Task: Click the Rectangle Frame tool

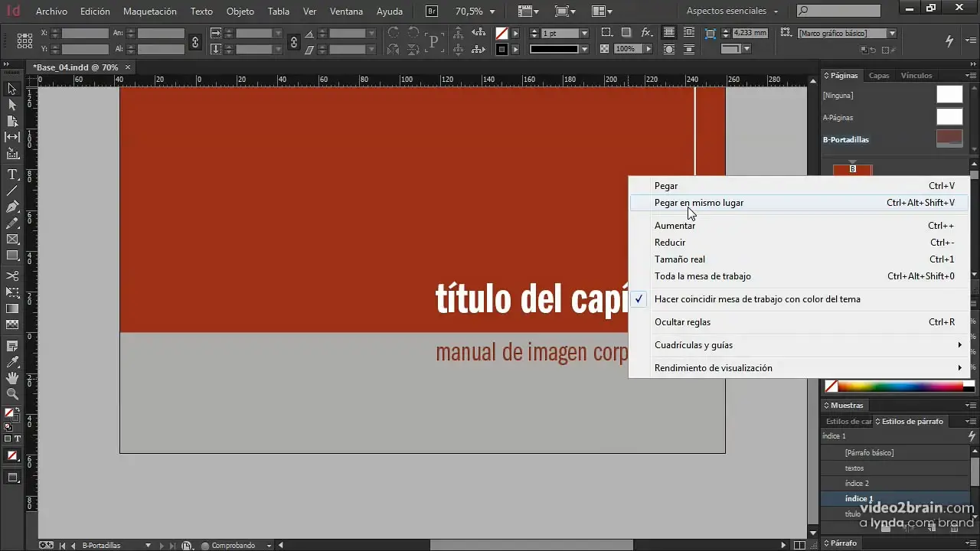Action: coord(12,240)
